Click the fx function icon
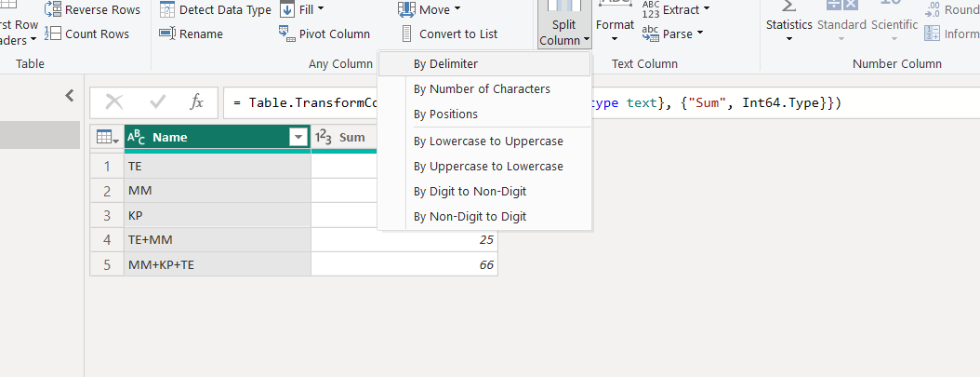Image resolution: width=980 pixels, height=377 pixels. [196, 102]
